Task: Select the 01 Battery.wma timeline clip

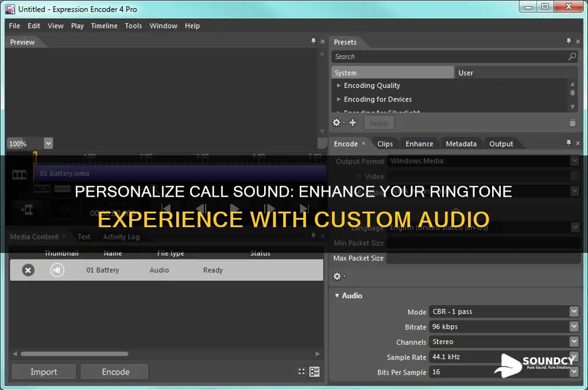Action: point(180,173)
